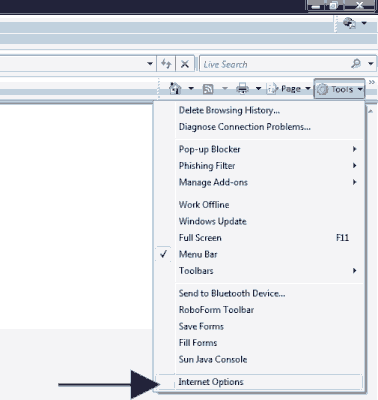The height and width of the screenshot is (400, 378).
Task: Click the Tools gear icon button
Action: click(322, 89)
